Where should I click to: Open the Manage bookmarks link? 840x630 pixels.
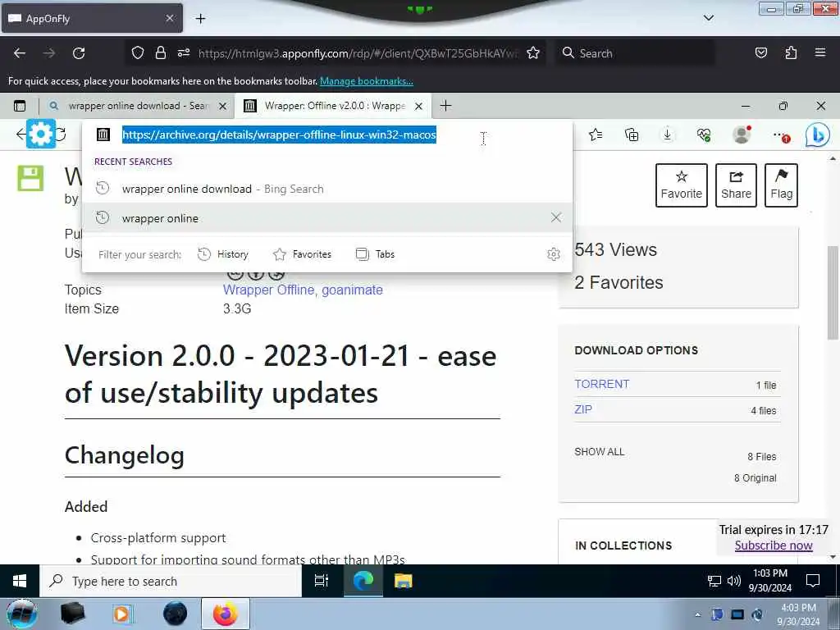click(367, 81)
